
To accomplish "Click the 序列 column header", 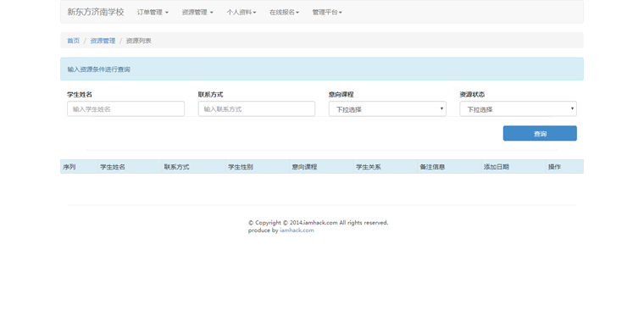I will tap(69, 167).
